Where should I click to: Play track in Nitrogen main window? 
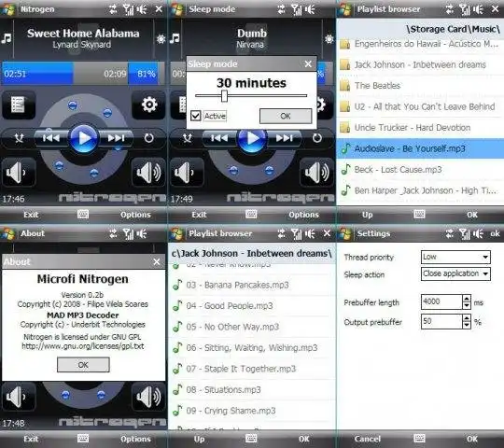(84, 138)
